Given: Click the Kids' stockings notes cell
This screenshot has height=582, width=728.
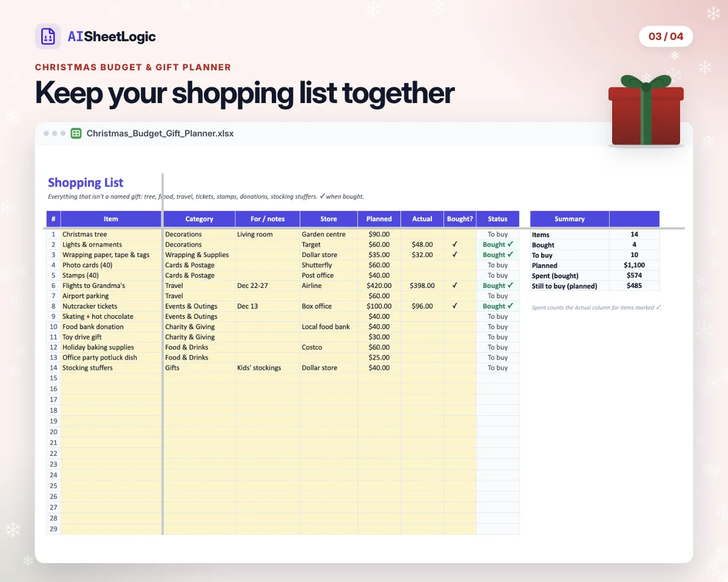Looking at the screenshot, I should (268, 368).
